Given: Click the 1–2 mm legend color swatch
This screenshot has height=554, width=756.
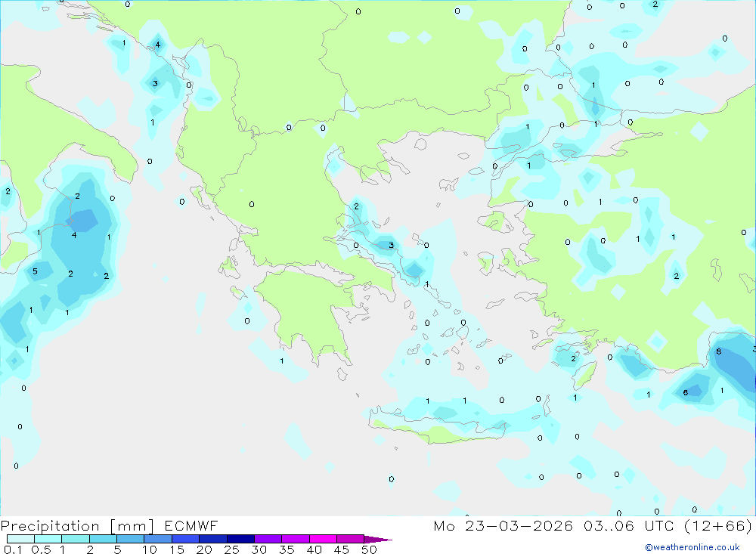Looking at the screenshot, I should tap(75, 539).
